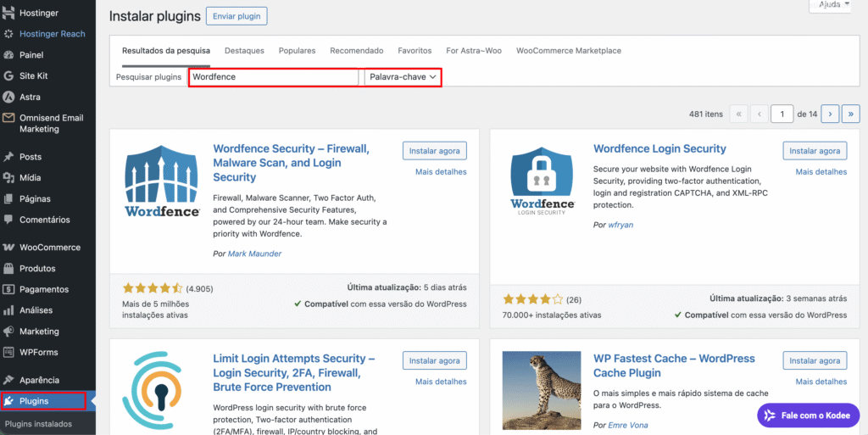Open WP Fastest Cache title link
The image size is (868, 435).
tap(674, 365)
